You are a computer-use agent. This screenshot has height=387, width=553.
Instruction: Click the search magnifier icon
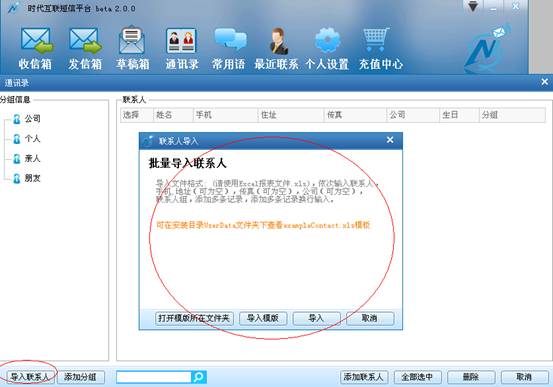pyautogui.click(x=199, y=377)
